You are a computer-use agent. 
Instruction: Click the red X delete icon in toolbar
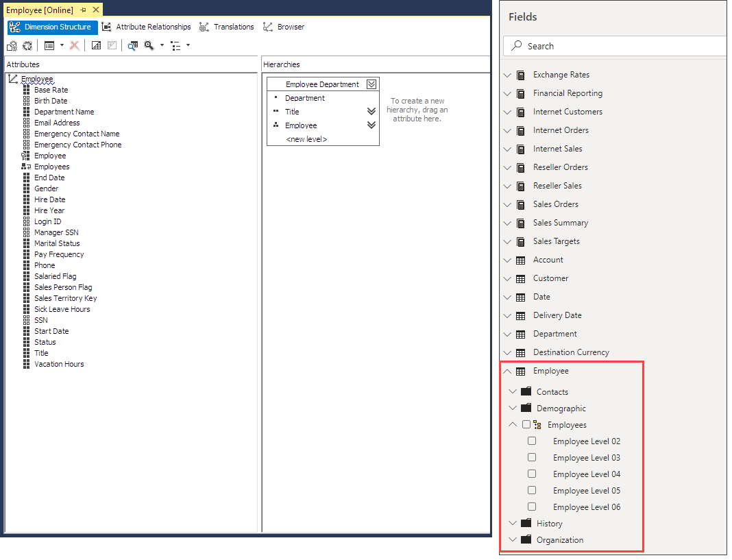[x=73, y=45]
